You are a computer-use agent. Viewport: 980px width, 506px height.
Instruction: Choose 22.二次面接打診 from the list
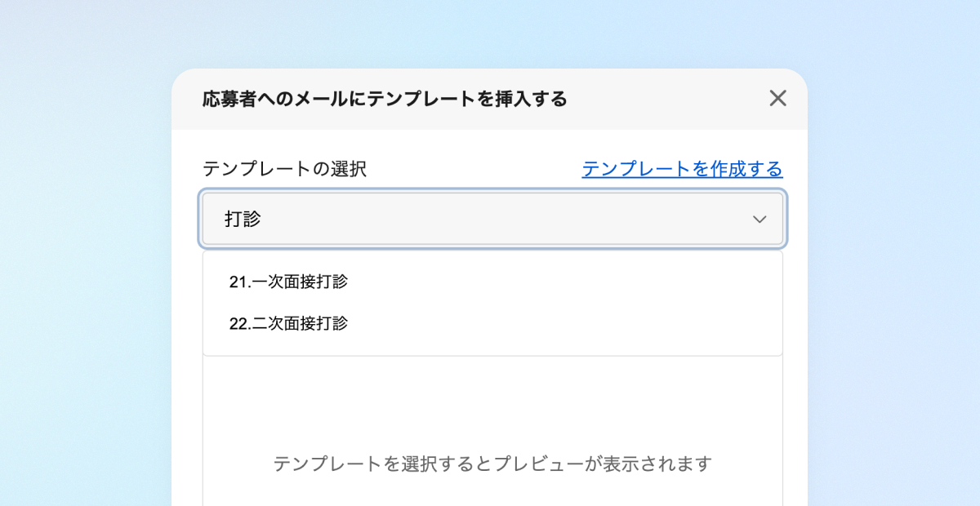[x=288, y=323]
